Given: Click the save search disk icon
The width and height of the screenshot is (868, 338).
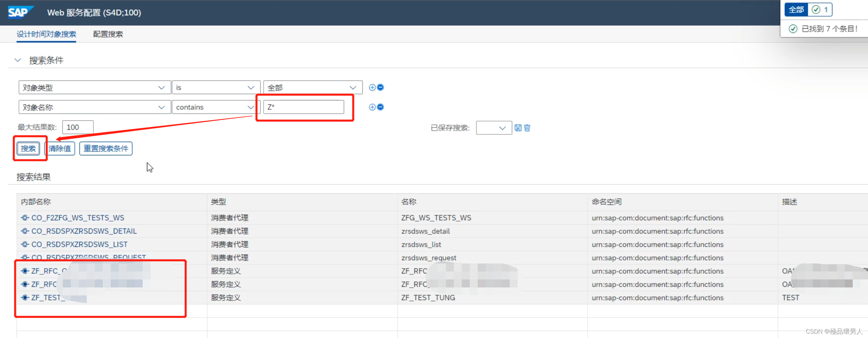Looking at the screenshot, I should click(x=518, y=128).
